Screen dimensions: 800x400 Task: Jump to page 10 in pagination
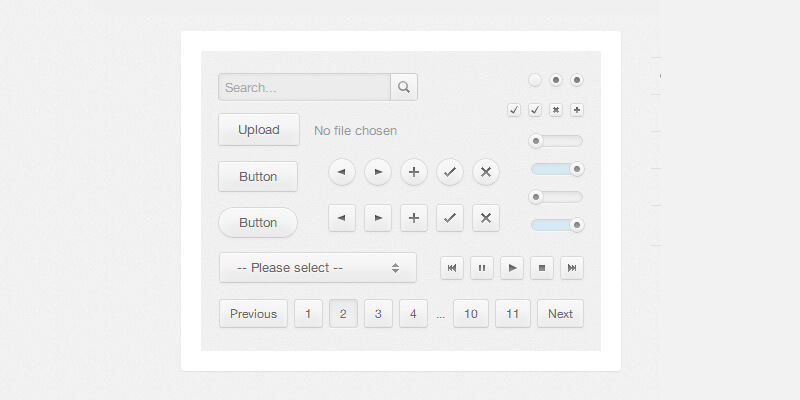[x=471, y=313]
